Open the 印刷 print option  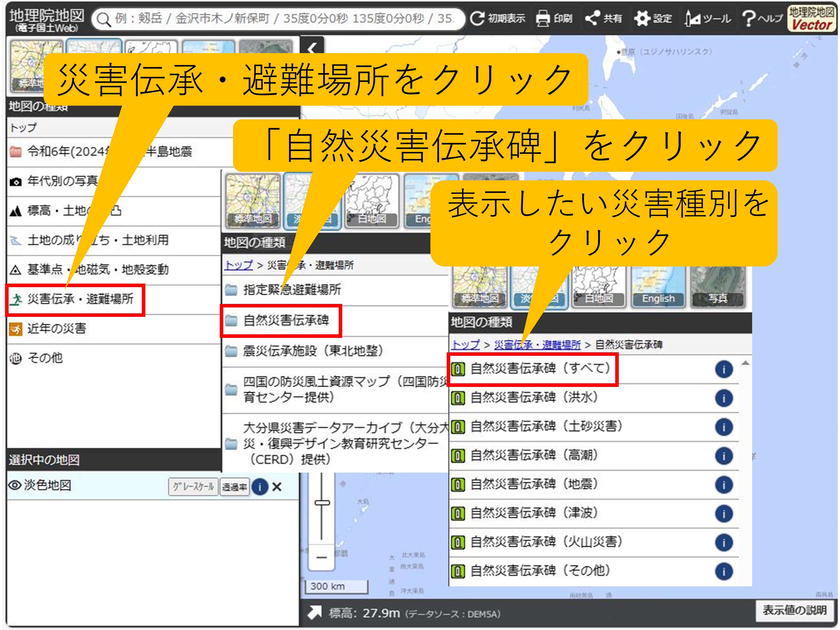554,18
